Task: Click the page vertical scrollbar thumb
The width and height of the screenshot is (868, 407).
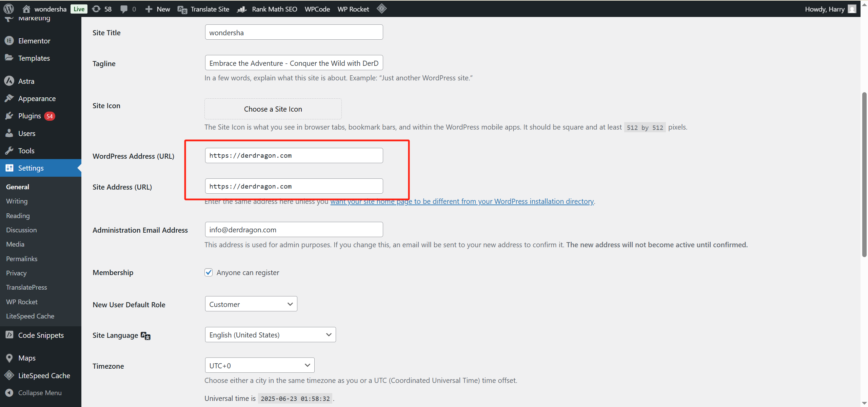Action: [x=864, y=174]
